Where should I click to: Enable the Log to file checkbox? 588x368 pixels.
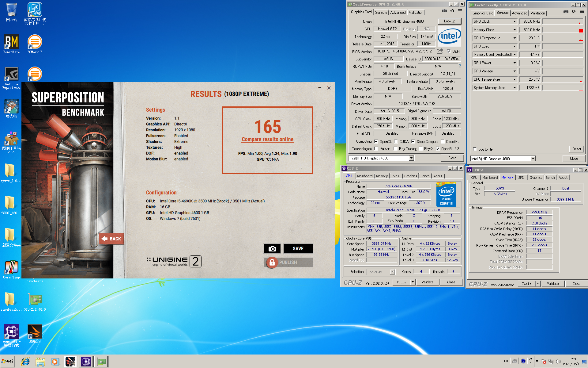(475, 149)
